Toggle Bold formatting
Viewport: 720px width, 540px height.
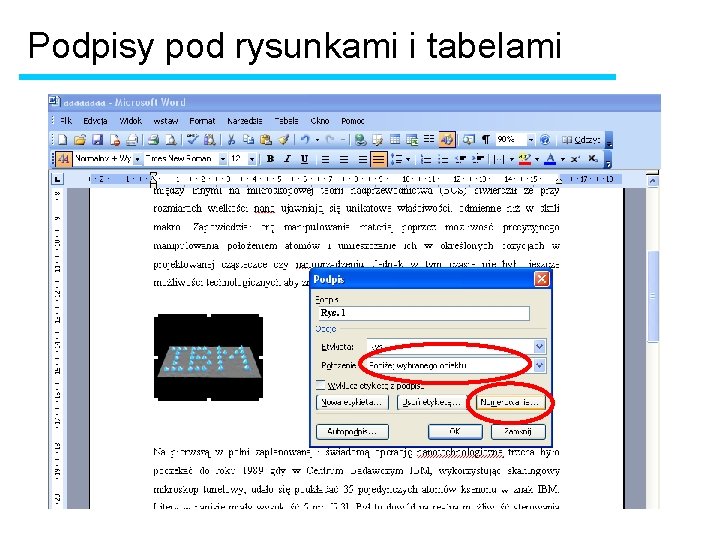point(270,159)
